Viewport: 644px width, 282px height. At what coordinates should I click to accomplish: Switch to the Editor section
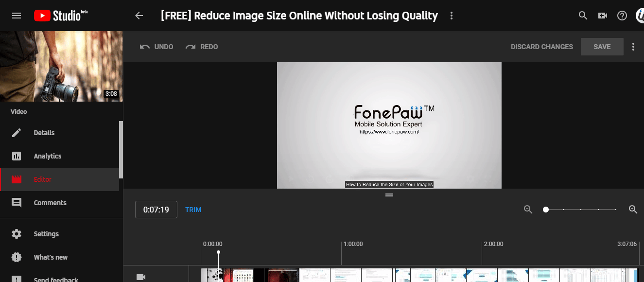pyautogui.click(x=42, y=179)
